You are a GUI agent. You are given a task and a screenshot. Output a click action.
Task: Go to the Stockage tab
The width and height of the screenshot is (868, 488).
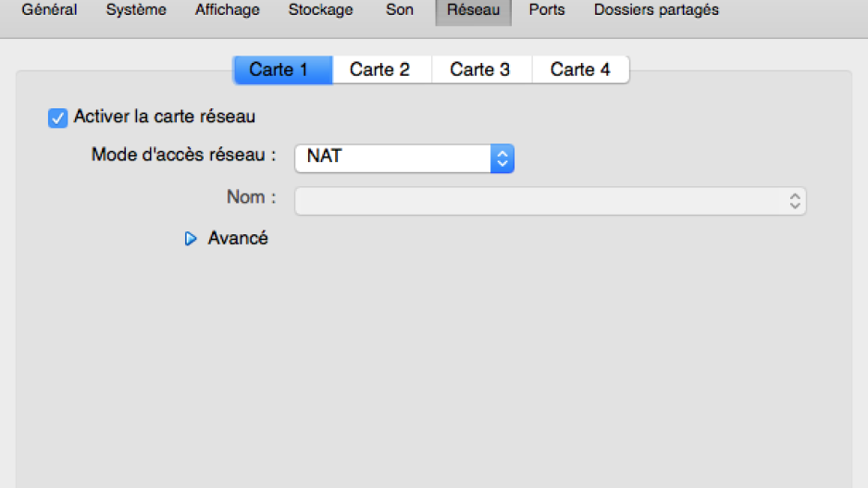(320, 10)
